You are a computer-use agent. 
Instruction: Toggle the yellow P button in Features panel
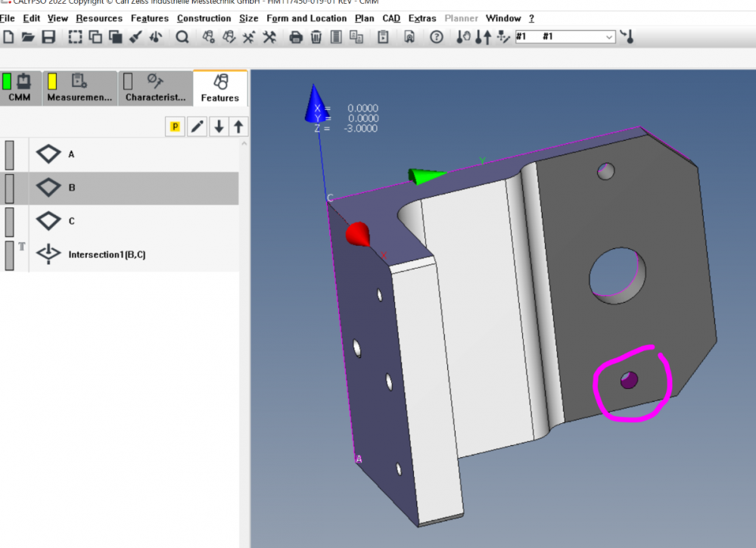(x=176, y=126)
